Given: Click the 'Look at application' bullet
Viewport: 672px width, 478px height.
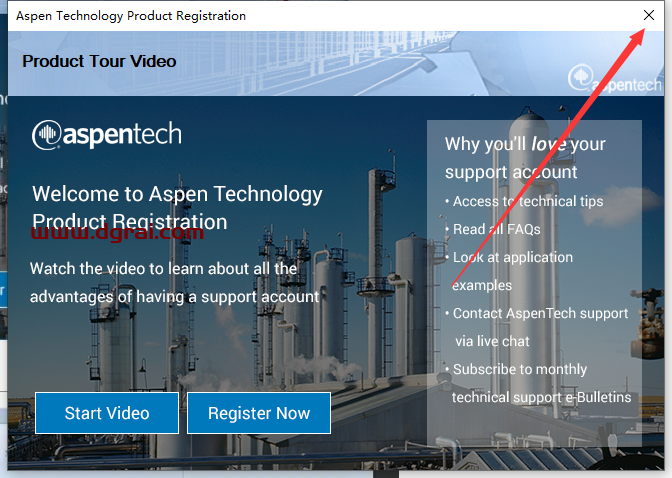Looking at the screenshot, I should click(509, 257).
